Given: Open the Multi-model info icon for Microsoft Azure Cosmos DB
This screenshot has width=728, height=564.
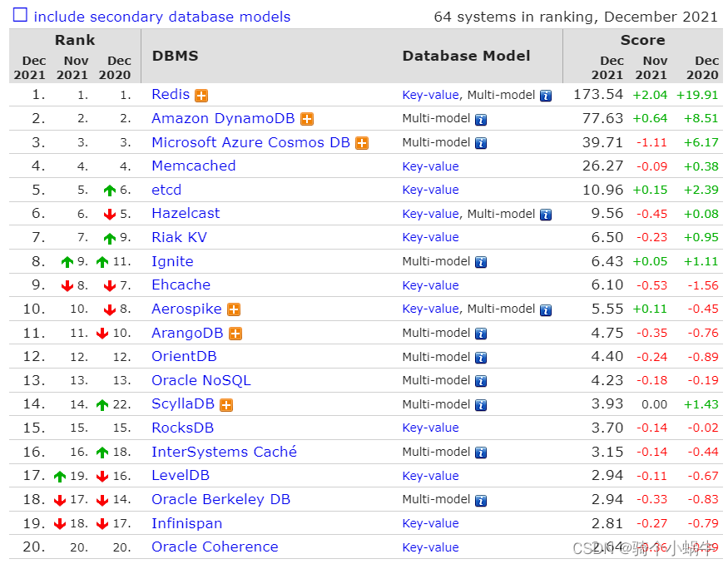Looking at the screenshot, I should [481, 143].
